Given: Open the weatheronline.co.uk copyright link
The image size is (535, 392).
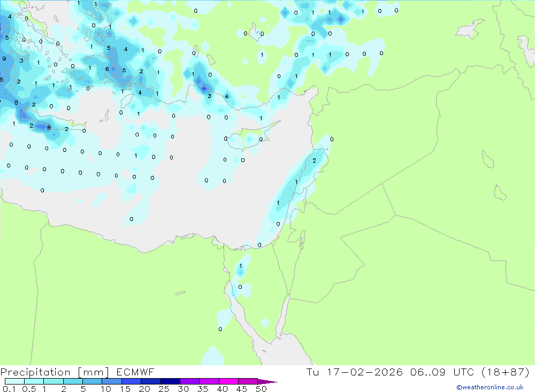Looking at the screenshot, I should 490,387.
